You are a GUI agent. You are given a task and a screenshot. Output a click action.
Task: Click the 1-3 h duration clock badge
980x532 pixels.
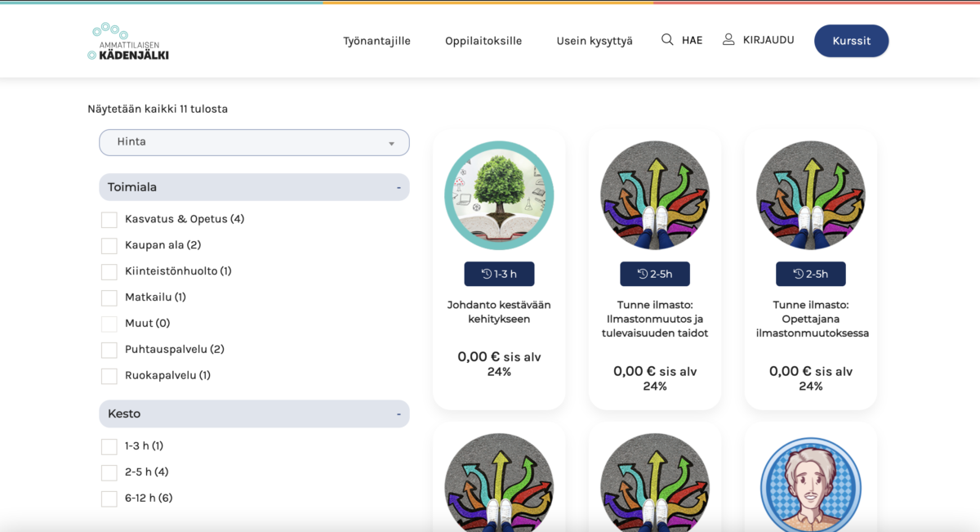pos(499,274)
